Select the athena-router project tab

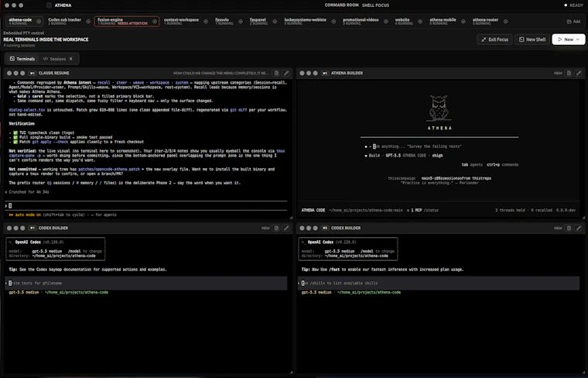click(x=490, y=22)
